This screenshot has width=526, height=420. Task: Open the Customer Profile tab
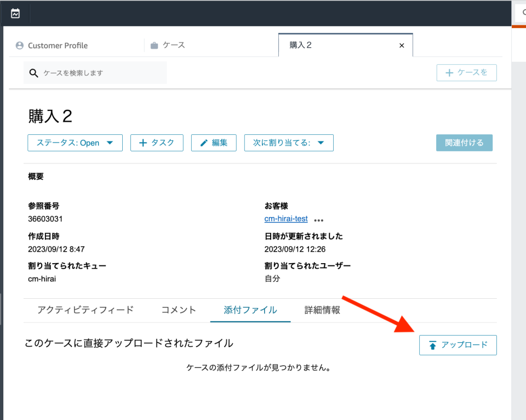click(52, 46)
